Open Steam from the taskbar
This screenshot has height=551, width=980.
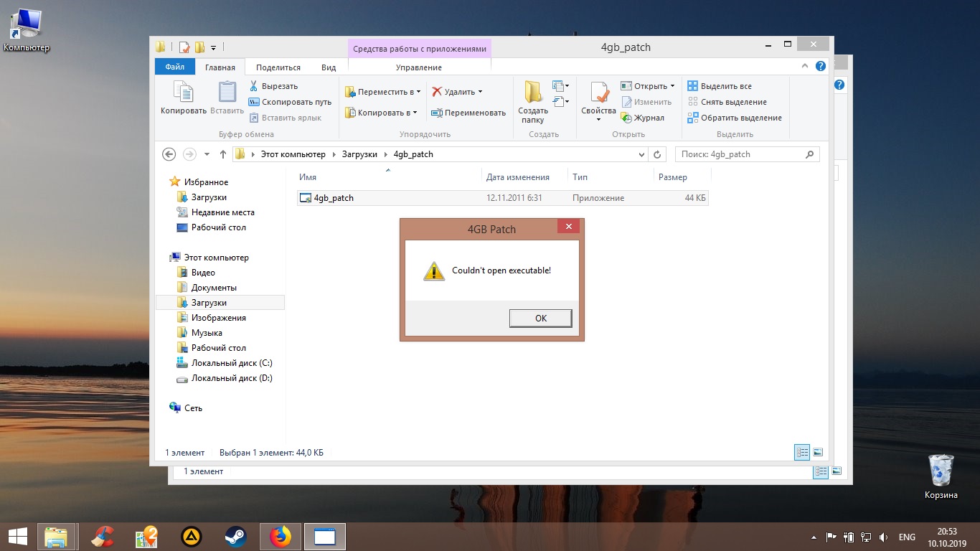pyautogui.click(x=235, y=537)
